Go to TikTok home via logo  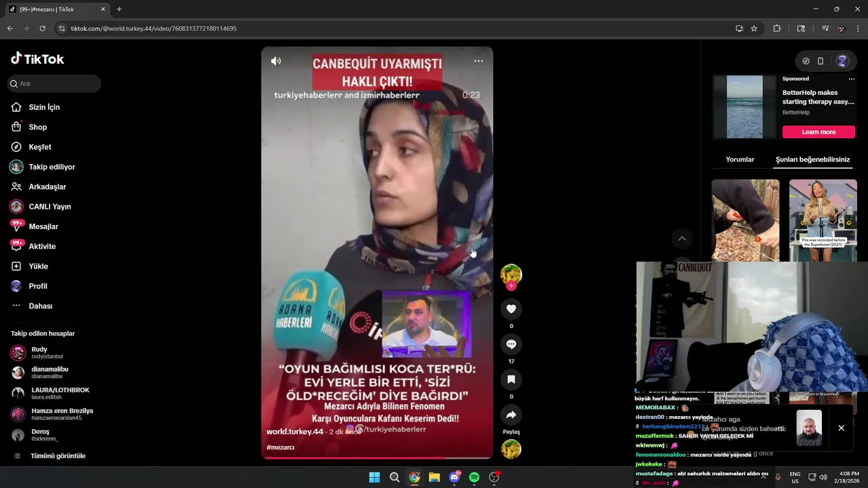coord(37,59)
